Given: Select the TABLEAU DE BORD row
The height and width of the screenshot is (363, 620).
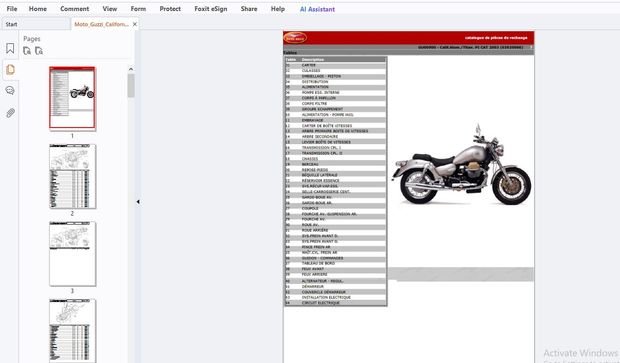Looking at the screenshot, I should (335, 263).
